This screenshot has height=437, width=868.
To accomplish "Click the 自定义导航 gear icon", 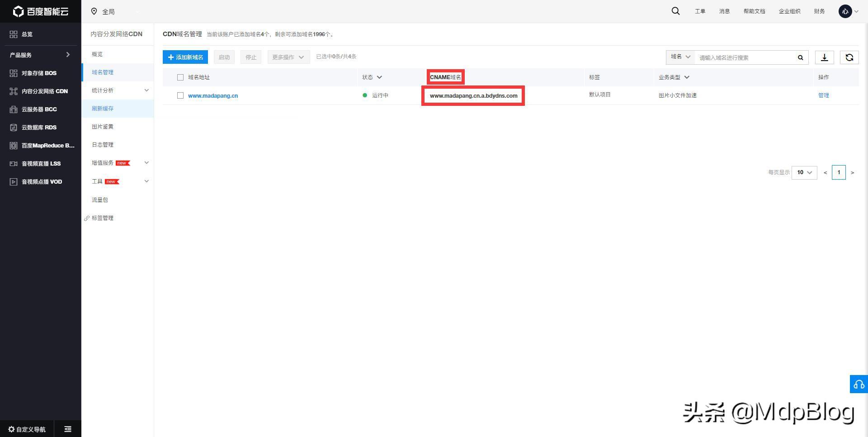I will tap(11, 429).
